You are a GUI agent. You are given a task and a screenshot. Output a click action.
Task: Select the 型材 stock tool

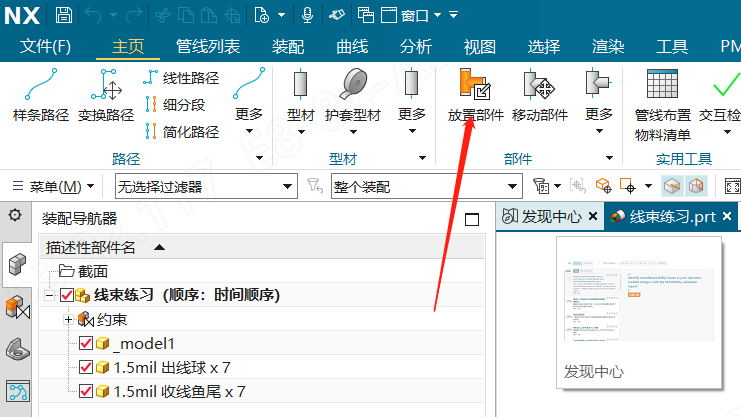pos(301,96)
